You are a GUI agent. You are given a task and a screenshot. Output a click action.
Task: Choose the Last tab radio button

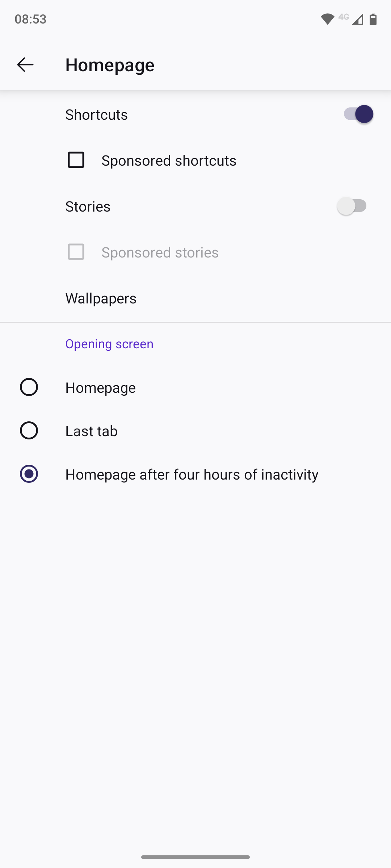coord(29,430)
